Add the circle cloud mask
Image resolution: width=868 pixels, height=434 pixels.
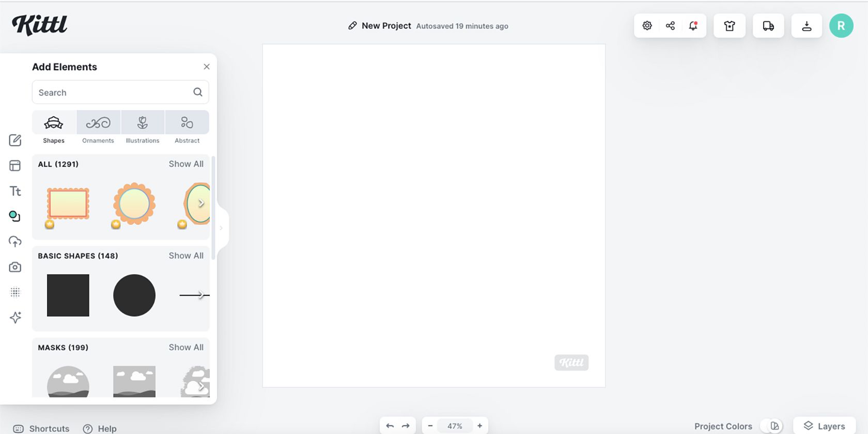pos(68,382)
